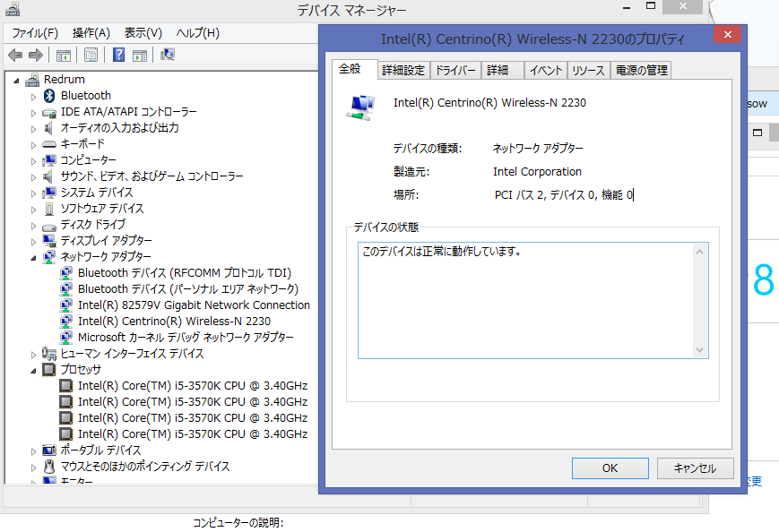The height and width of the screenshot is (532, 779).
Task: Switch to the 電源の管理 tab
Action: (641, 71)
